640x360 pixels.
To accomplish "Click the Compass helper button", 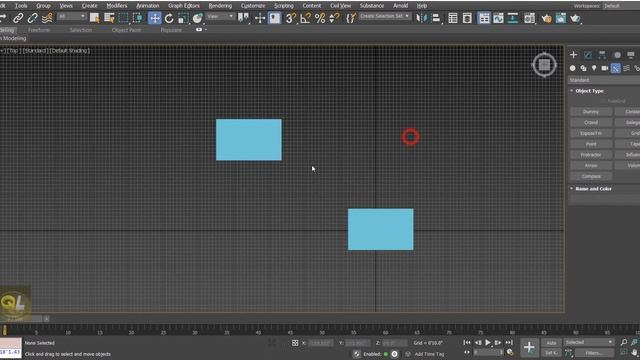I will tap(591, 176).
